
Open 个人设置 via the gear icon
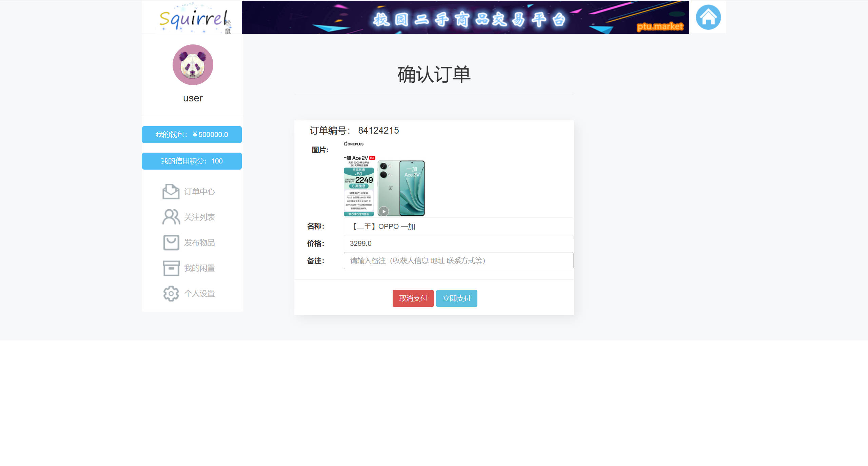coord(171,293)
